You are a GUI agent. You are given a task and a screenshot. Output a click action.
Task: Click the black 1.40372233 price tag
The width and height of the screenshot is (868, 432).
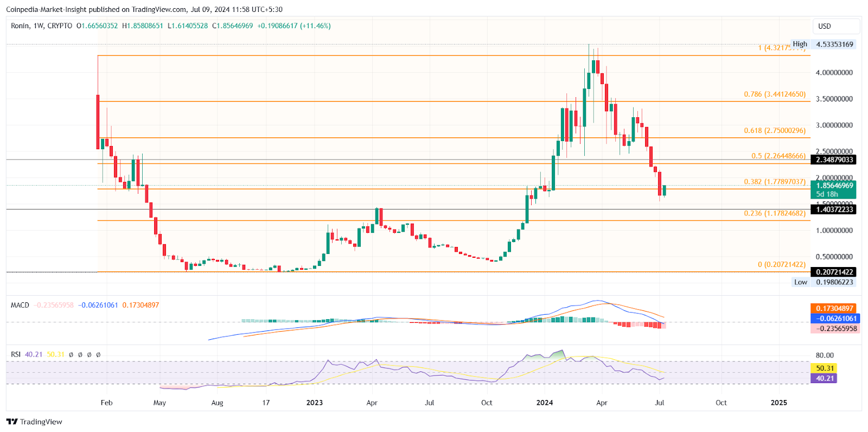833,209
